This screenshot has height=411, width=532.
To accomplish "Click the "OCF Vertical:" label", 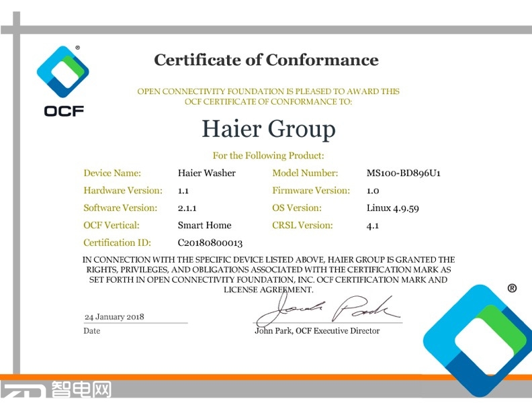I will 112,225.
